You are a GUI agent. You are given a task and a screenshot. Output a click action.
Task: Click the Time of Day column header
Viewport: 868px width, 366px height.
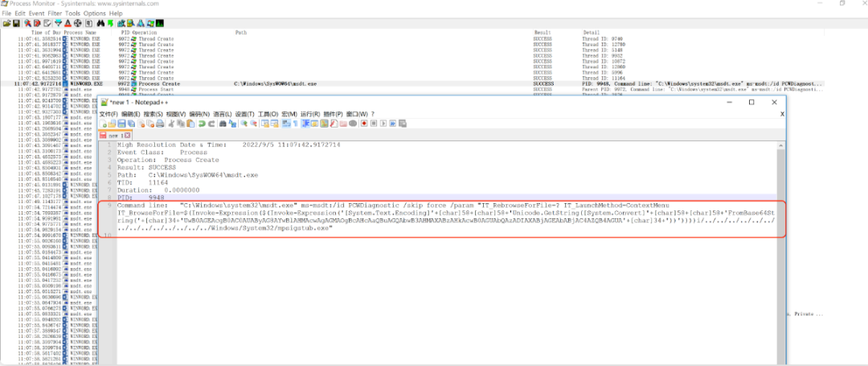click(46, 33)
